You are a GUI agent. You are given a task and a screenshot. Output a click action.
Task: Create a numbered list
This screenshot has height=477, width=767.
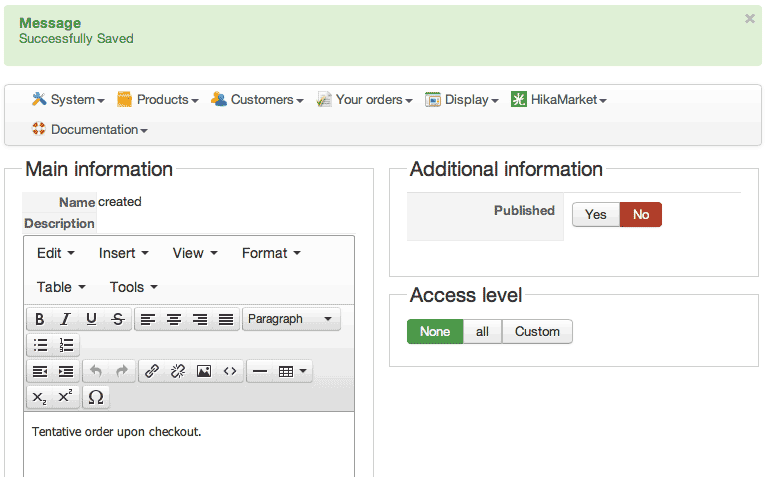click(66, 345)
